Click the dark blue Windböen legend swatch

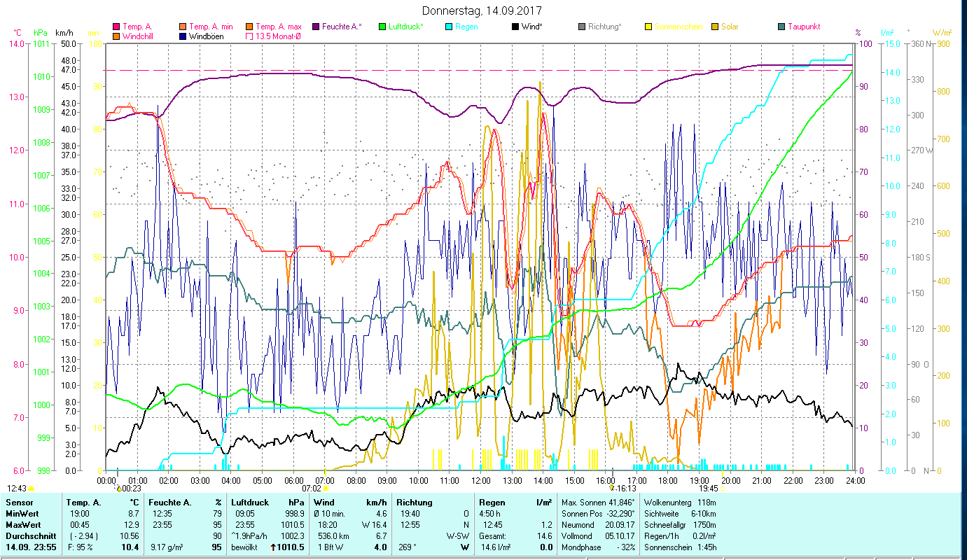coord(183,36)
